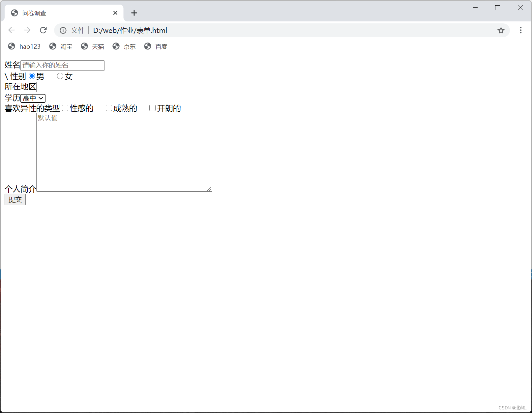
Task: Click the textarea resize handle corner
Action: (x=210, y=189)
